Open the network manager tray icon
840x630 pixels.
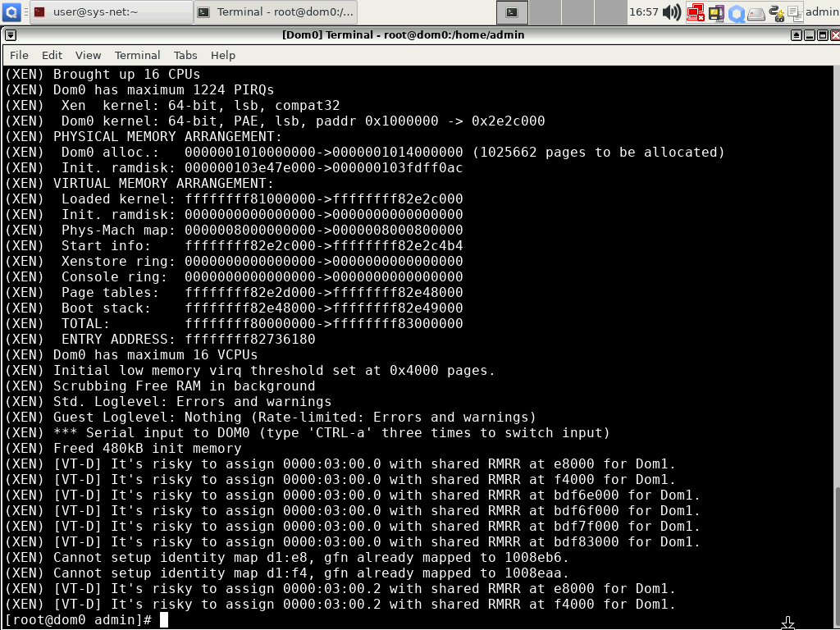click(696, 12)
